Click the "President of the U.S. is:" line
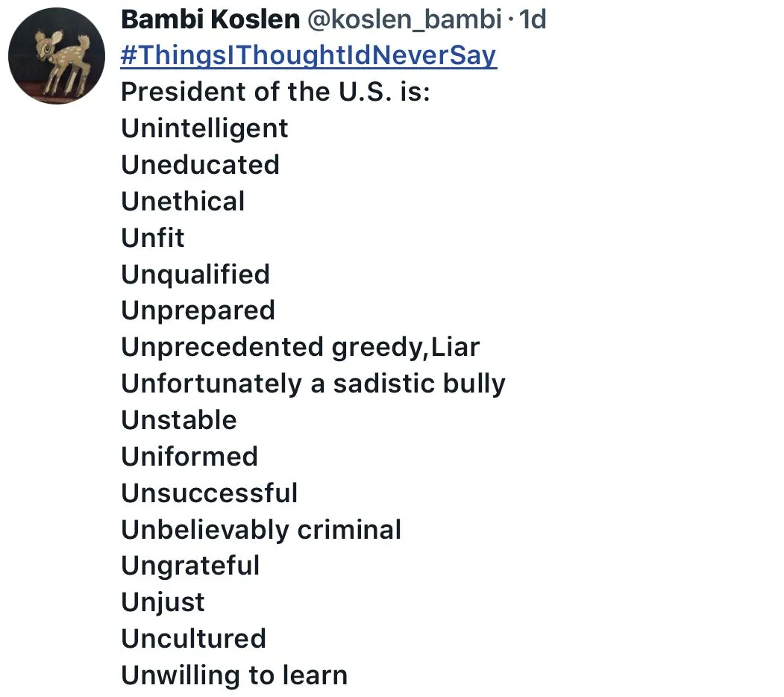Image resolution: width=784 pixels, height=697 pixels. 276,92
